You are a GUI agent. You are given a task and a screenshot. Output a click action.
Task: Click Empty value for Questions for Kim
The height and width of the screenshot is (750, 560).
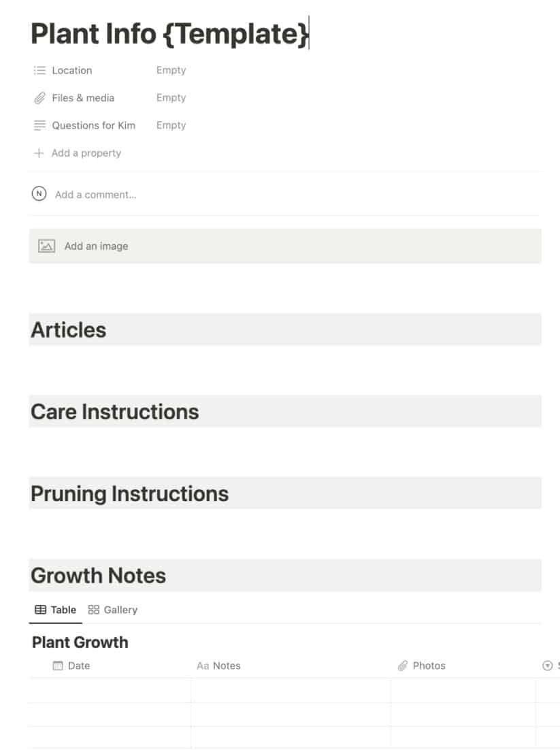(x=171, y=125)
